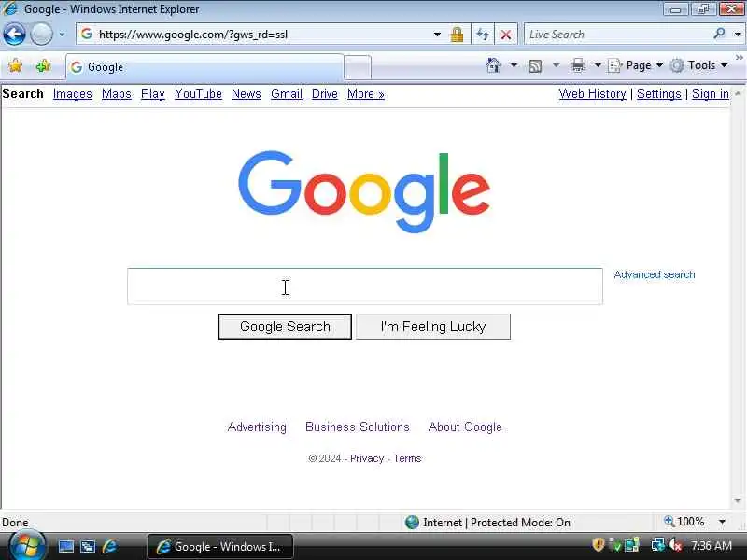This screenshot has height=560, width=747.
Task: Click the Google logo image
Action: pyautogui.click(x=364, y=191)
